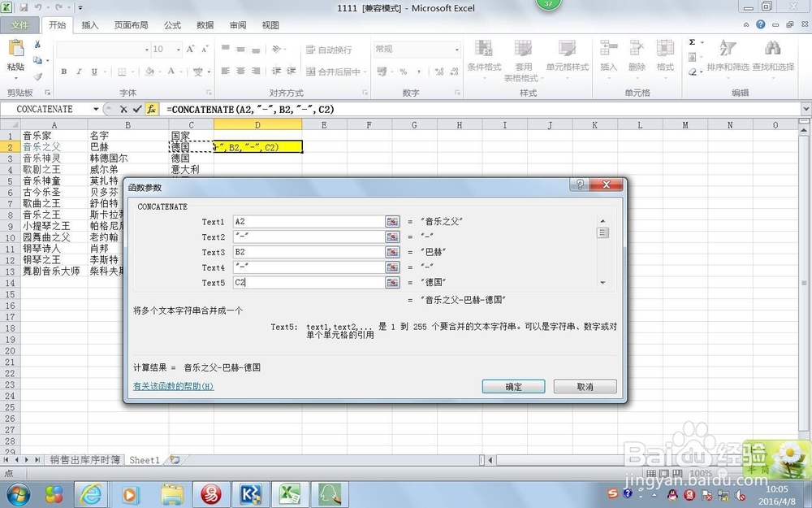
Task: Click the Decrease Font Size icon
Action: pos(205,50)
